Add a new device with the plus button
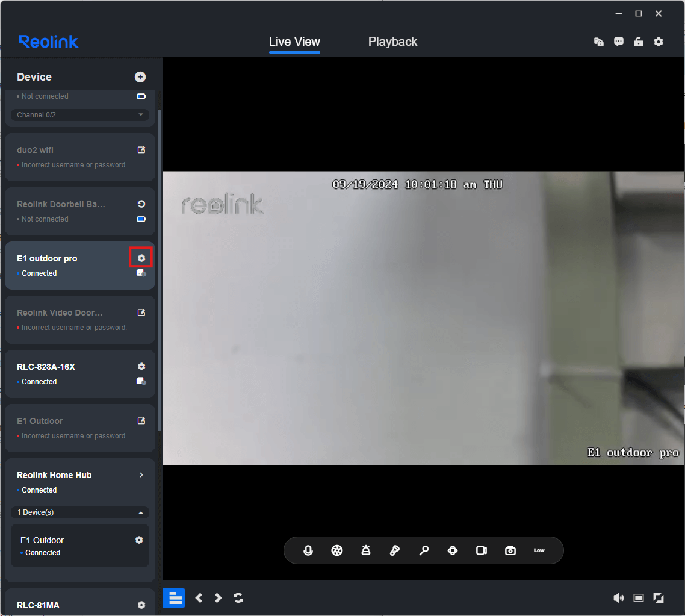The width and height of the screenshot is (685, 616). click(x=140, y=77)
